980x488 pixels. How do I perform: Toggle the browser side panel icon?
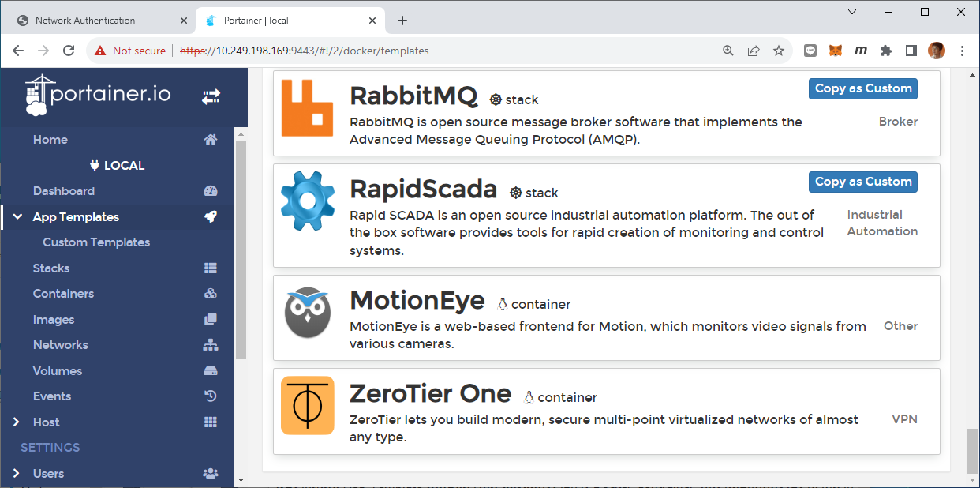tap(911, 51)
